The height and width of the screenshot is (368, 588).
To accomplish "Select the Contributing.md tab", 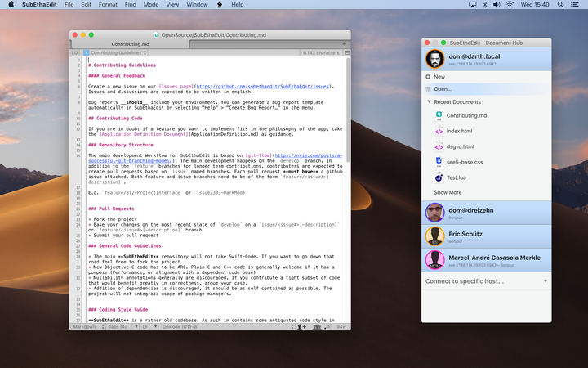I will (x=130, y=44).
